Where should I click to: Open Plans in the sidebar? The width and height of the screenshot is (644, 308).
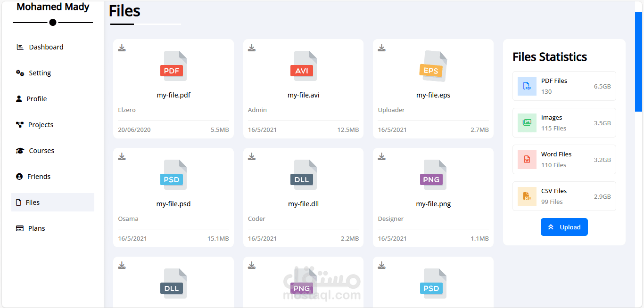[53, 228]
